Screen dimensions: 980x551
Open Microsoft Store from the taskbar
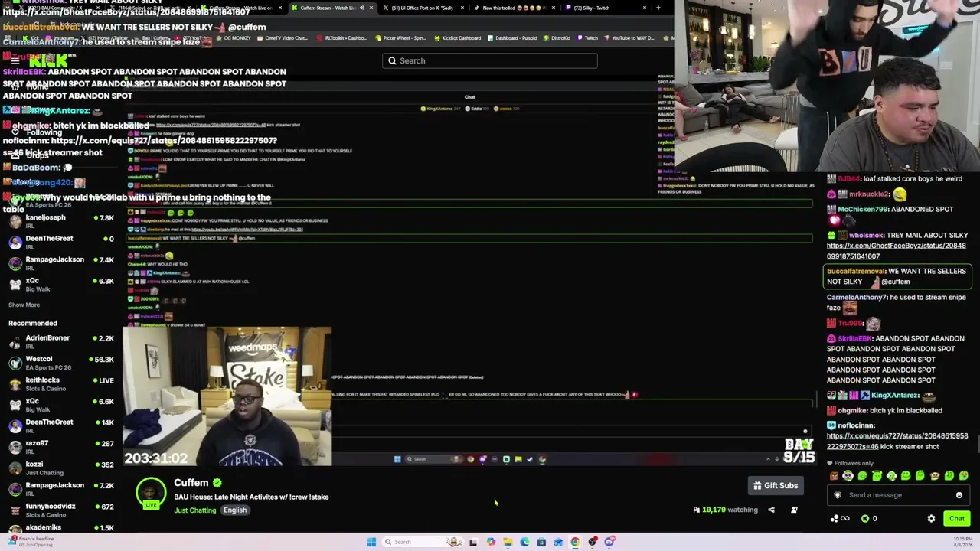pos(541,542)
